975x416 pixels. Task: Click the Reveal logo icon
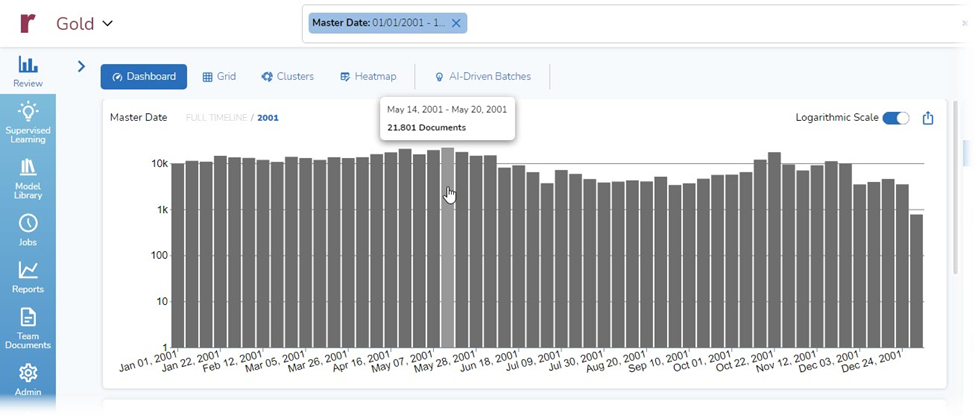28,24
